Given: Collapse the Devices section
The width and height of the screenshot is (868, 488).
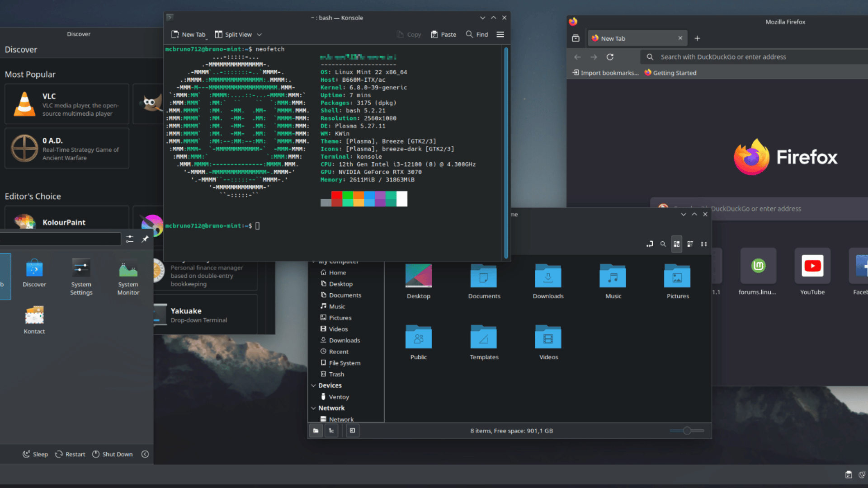Looking at the screenshot, I should click(x=314, y=385).
